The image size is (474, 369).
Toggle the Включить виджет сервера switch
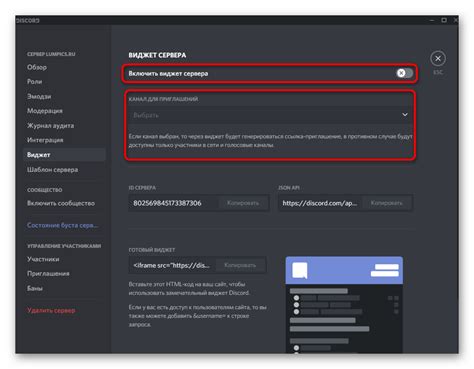(x=405, y=73)
